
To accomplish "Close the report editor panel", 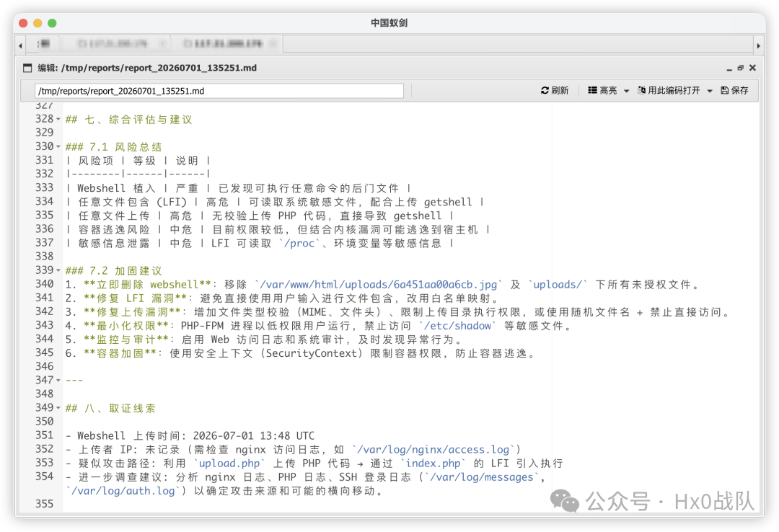I will [x=752, y=68].
